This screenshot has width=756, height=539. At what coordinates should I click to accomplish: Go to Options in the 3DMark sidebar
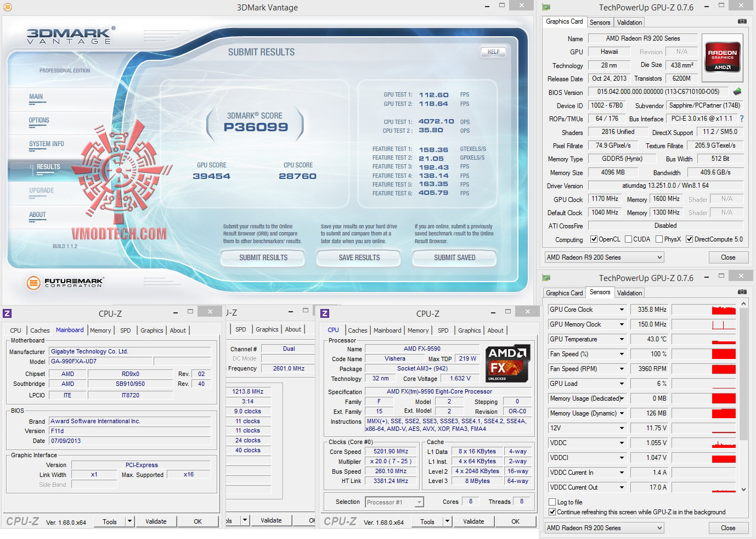[39, 120]
